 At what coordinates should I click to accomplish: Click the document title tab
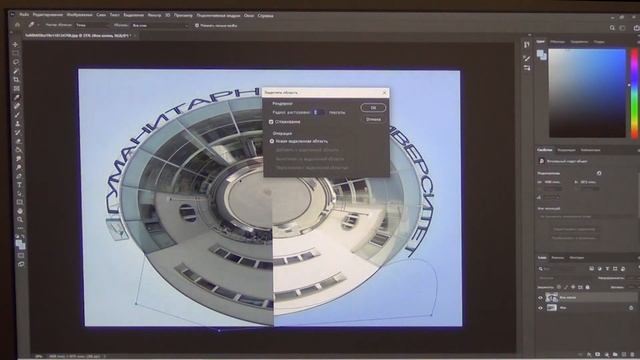tap(77, 36)
